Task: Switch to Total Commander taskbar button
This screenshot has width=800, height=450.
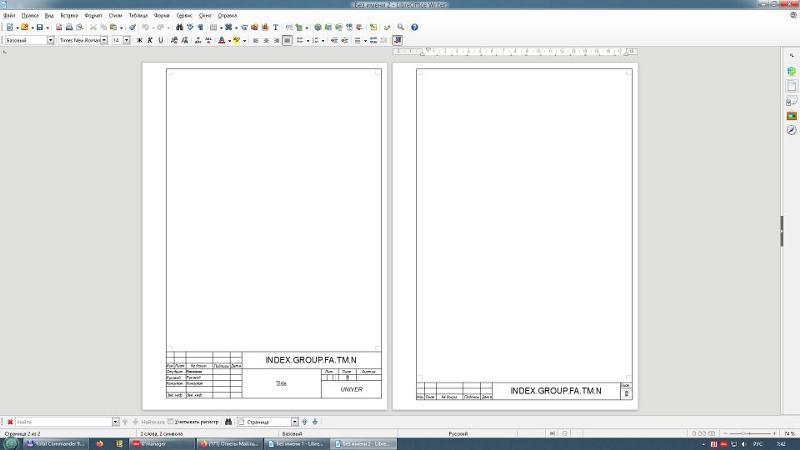Action: click(x=56, y=444)
